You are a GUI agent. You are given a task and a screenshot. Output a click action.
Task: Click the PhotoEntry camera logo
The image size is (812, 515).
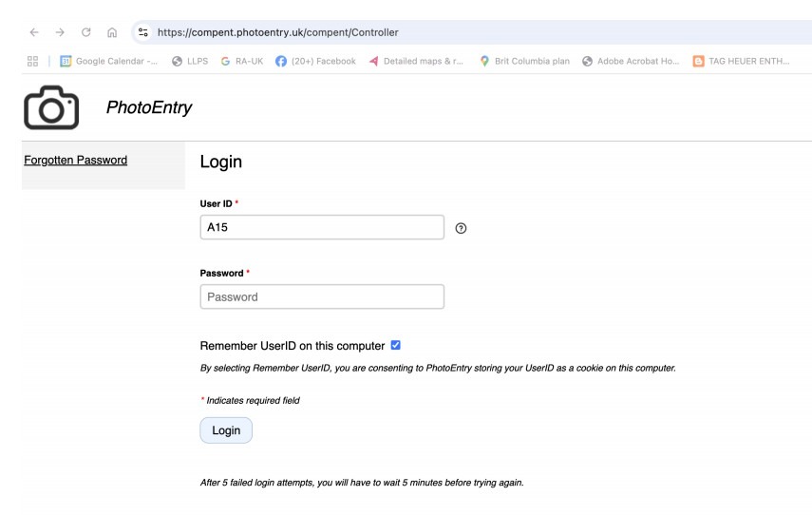tap(51, 107)
